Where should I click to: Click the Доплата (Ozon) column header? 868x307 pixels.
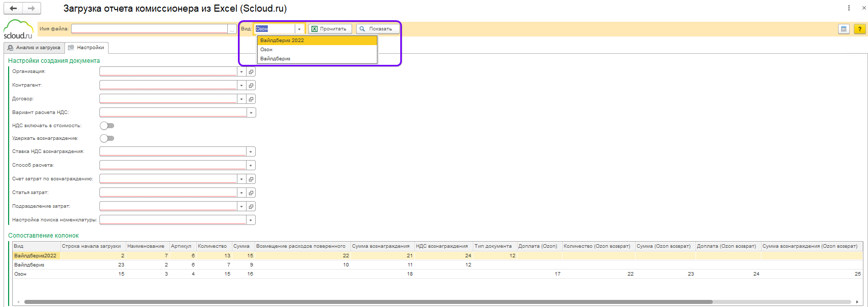point(540,246)
